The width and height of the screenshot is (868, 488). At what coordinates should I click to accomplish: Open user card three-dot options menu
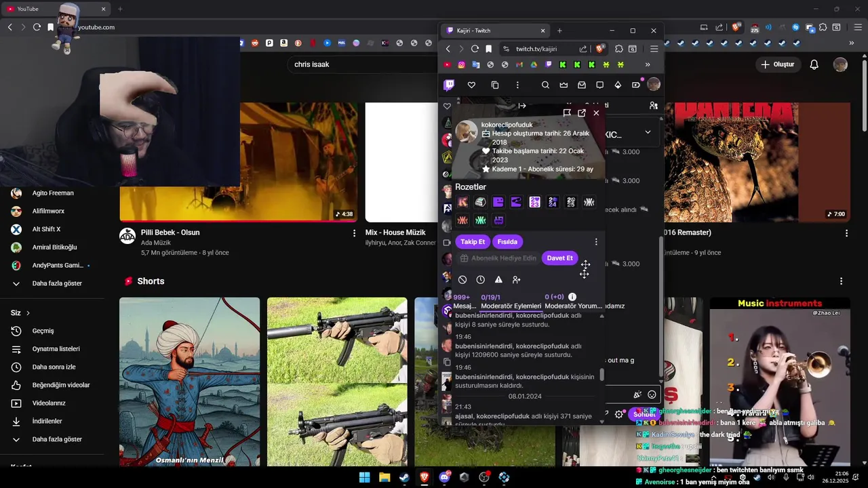click(x=596, y=242)
